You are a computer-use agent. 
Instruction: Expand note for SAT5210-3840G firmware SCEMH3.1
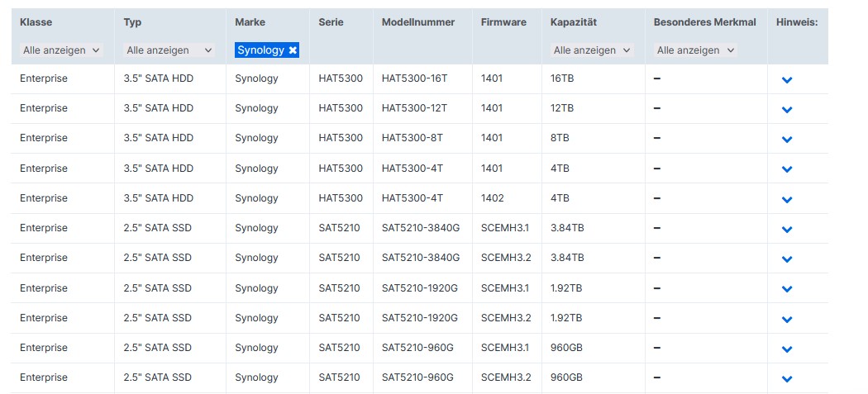(x=787, y=229)
